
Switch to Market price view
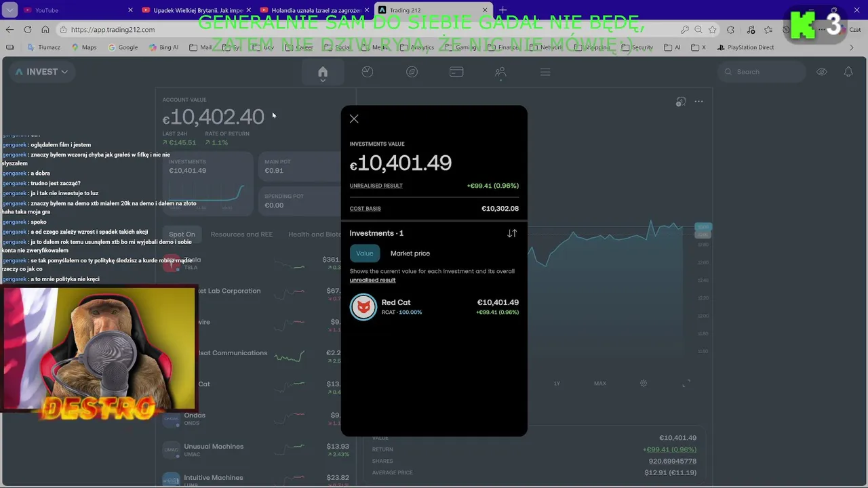tap(410, 253)
